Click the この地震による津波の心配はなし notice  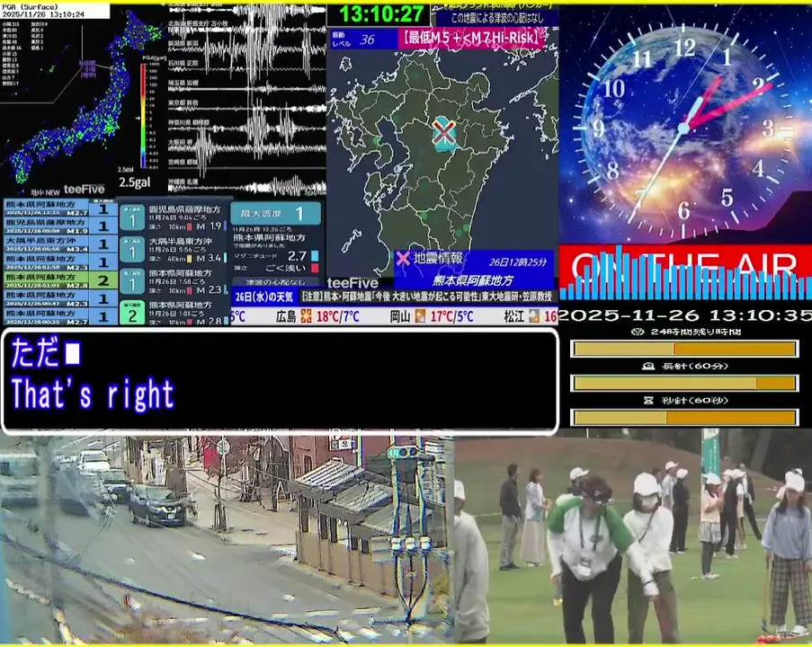(496, 19)
